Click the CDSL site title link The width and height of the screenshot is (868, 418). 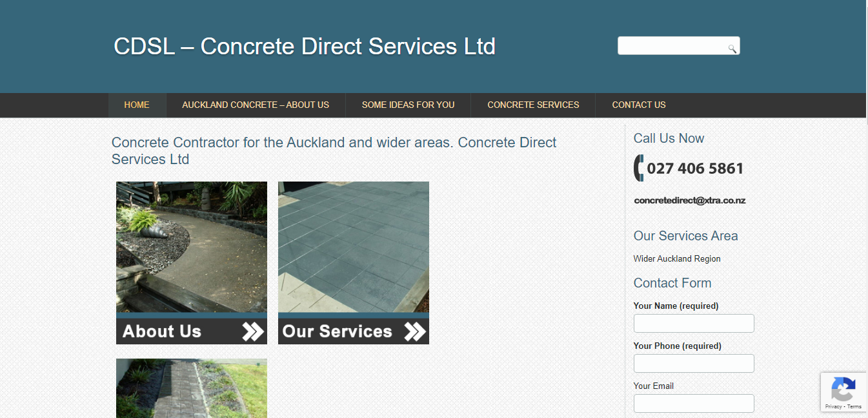[x=305, y=47]
